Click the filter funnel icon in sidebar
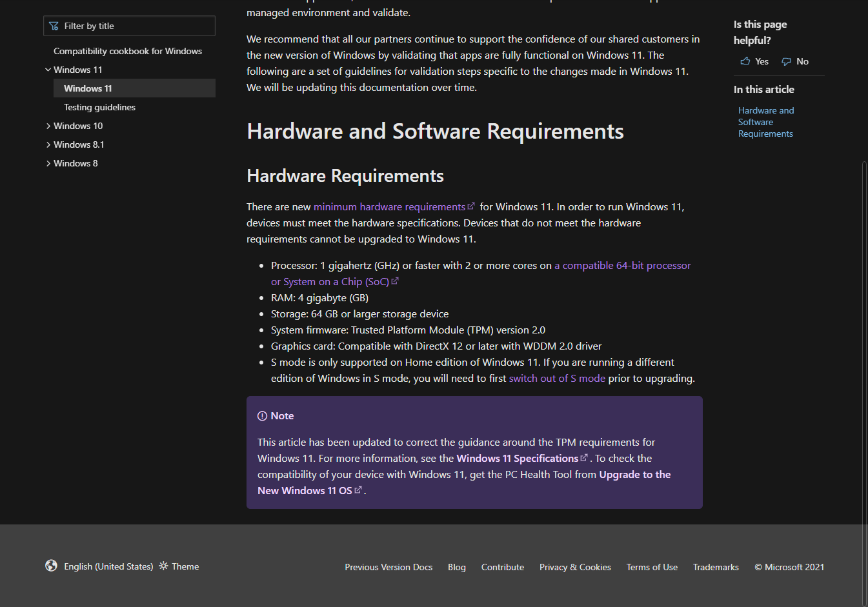This screenshot has height=607, width=868. point(54,26)
